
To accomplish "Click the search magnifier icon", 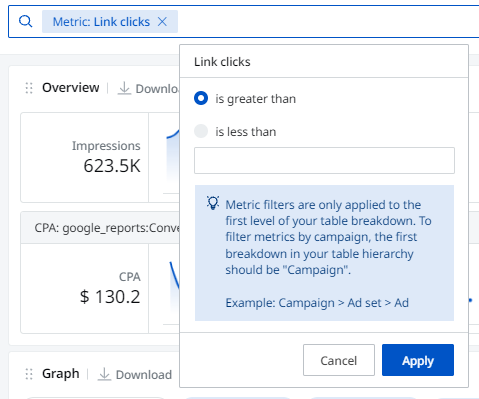I will 26,22.
